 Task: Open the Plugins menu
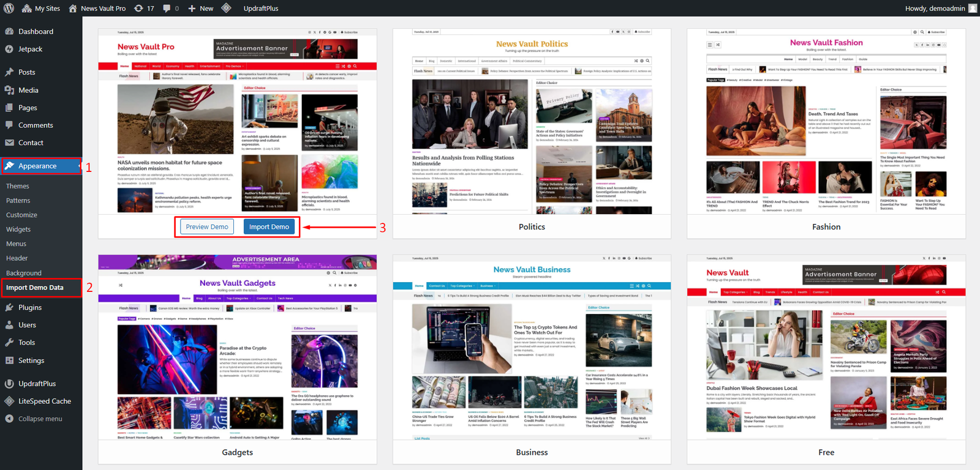[x=41, y=307]
